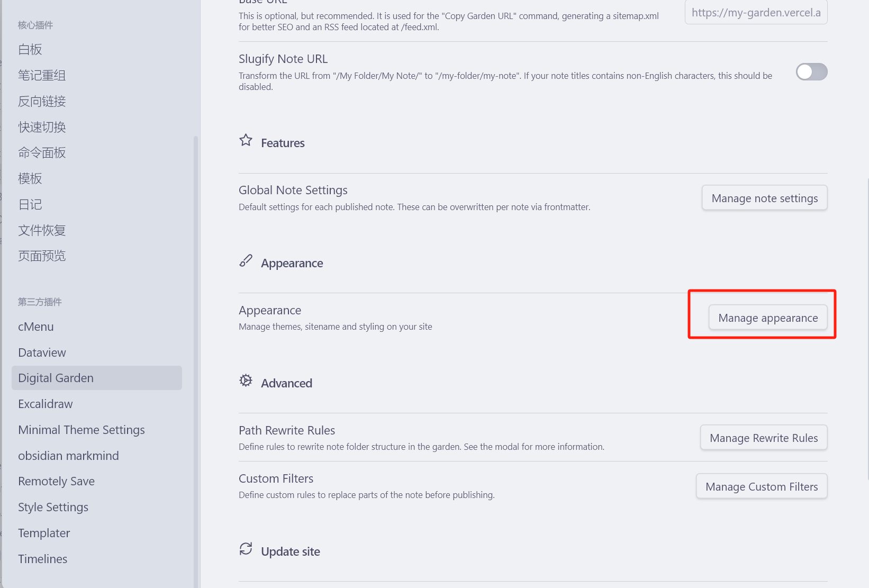
Task: Toggle the Slugify Note URL switch
Action: [811, 72]
